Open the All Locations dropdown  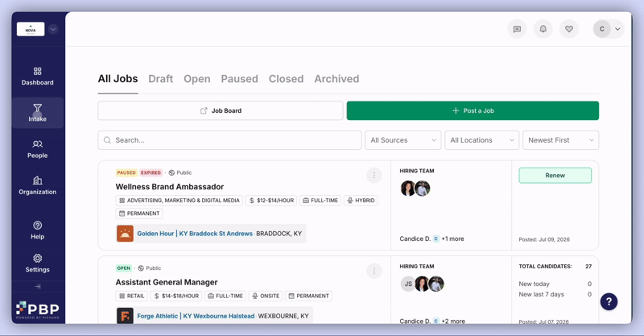click(481, 140)
